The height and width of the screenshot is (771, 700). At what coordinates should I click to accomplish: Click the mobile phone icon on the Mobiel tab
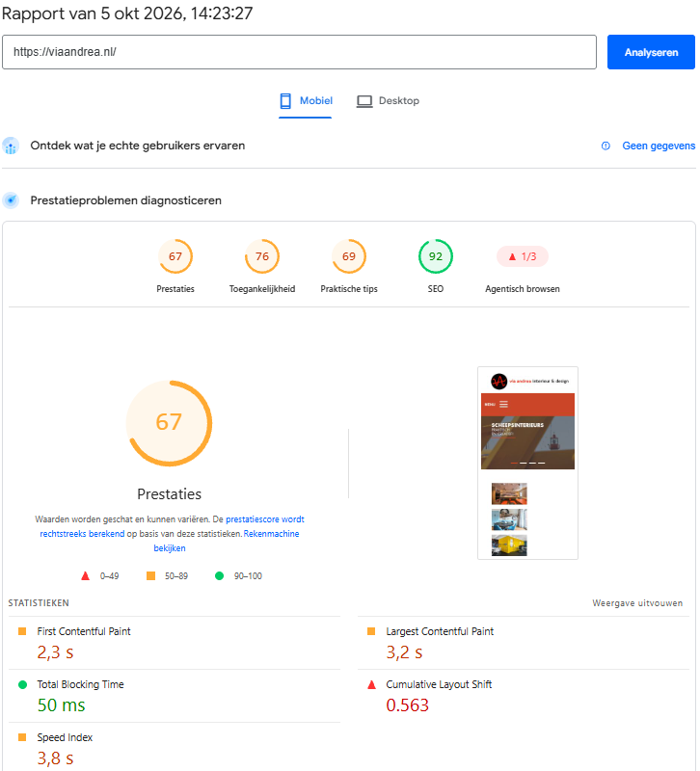[285, 101]
